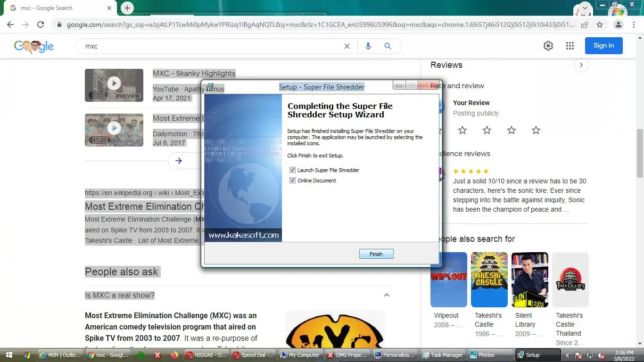Viewport: 644px width, 362px height.
Task: Click Finish in the Setup wizard
Action: click(376, 254)
